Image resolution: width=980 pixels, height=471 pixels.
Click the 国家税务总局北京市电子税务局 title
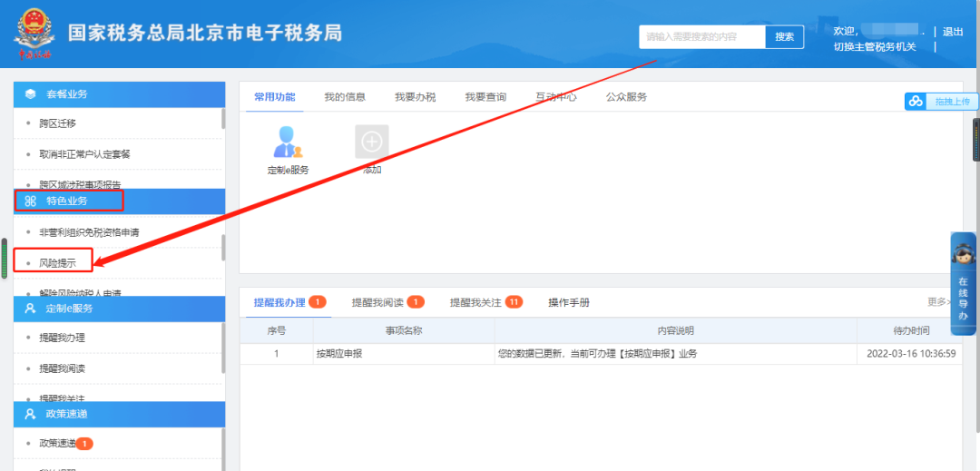click(x=206, y=33)
